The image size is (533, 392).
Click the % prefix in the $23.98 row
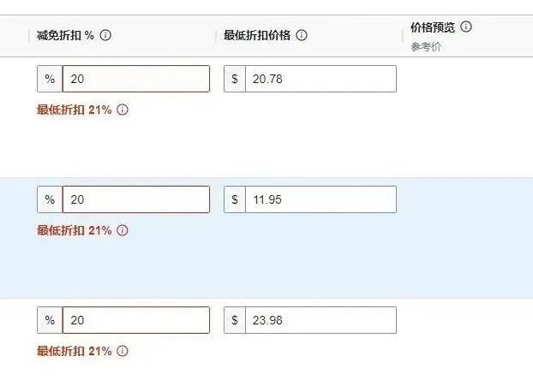50,320
